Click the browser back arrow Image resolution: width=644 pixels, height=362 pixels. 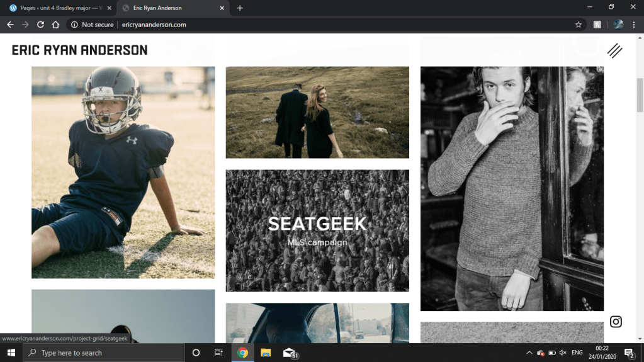(x=10, y=25)
